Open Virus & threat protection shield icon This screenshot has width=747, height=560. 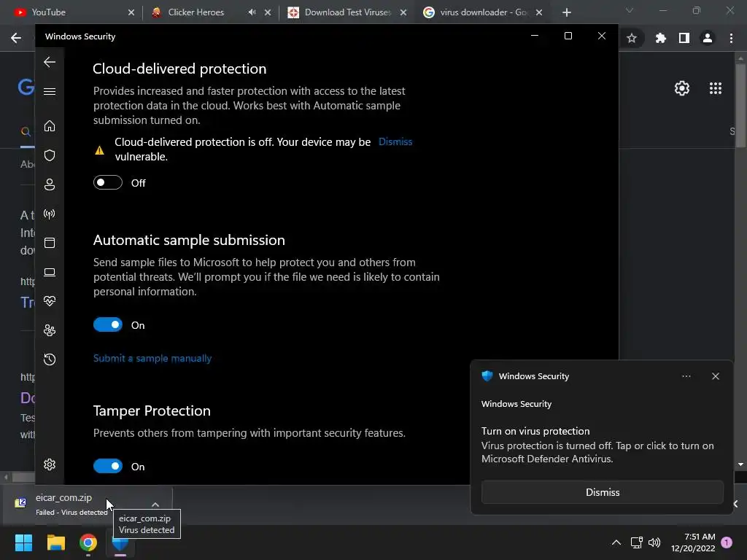click(x=50, y=155)
